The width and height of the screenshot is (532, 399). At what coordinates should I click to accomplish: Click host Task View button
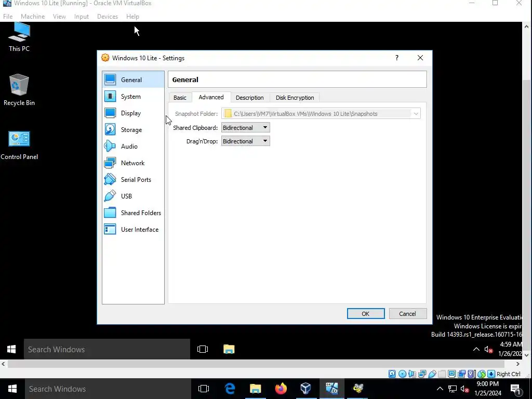(x=204, y=389)
